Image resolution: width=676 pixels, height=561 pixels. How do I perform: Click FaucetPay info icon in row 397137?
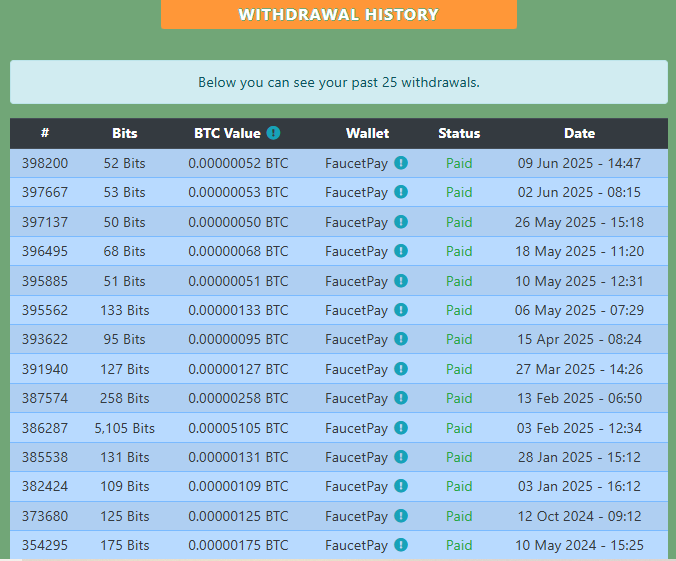coord(401,222)
